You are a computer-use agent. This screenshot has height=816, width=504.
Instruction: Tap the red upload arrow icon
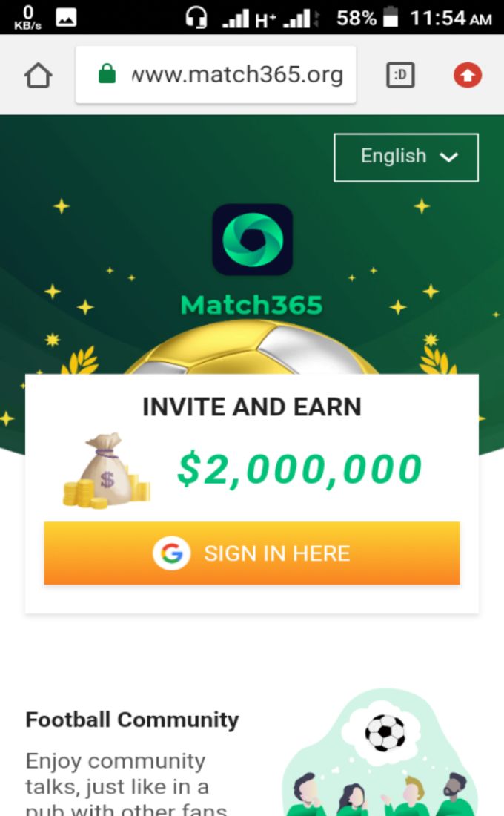click(467, 75)
